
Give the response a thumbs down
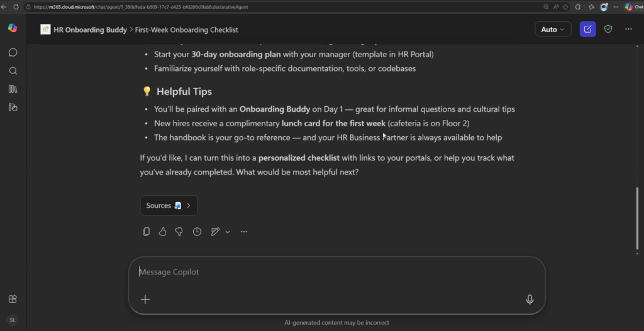[x=179, y=232]
